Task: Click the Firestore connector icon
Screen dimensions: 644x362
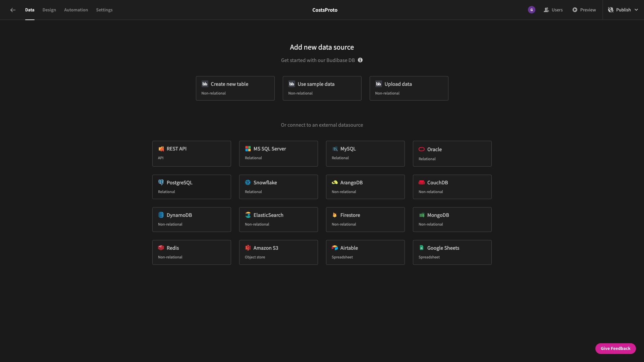Action: tap(334, 215)
